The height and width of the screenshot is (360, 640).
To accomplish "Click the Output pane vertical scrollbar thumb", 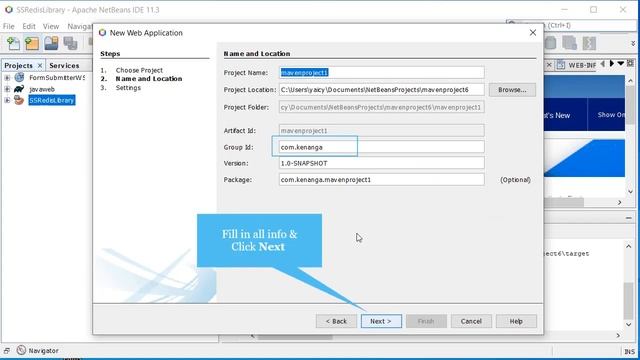I will tap(629, 301).
